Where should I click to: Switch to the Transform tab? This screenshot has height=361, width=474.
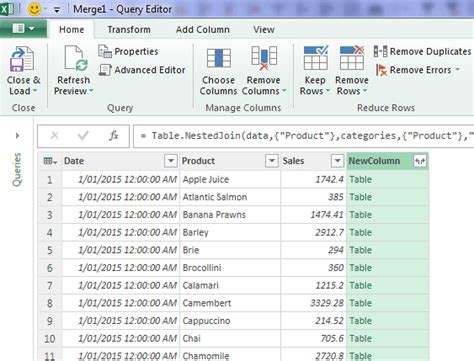pos(129,30)
